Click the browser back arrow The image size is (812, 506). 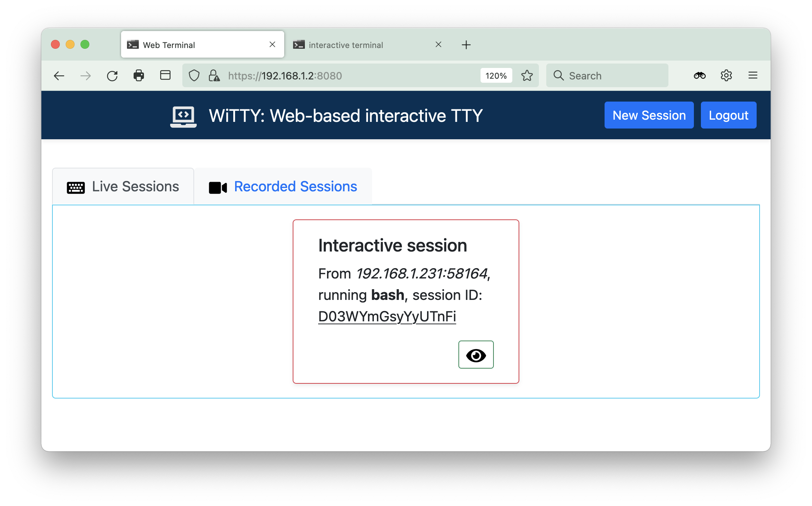pyautogui.click(x=59, y=76)
